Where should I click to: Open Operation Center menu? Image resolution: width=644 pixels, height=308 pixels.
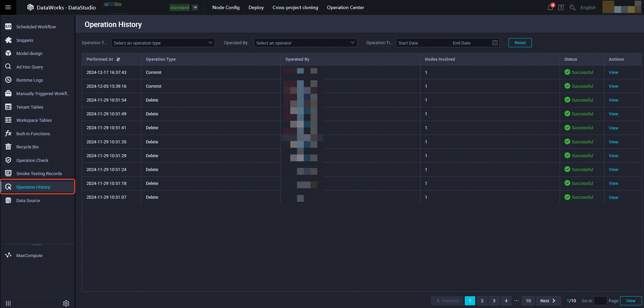pyautogui.click(x=346, y=7)
